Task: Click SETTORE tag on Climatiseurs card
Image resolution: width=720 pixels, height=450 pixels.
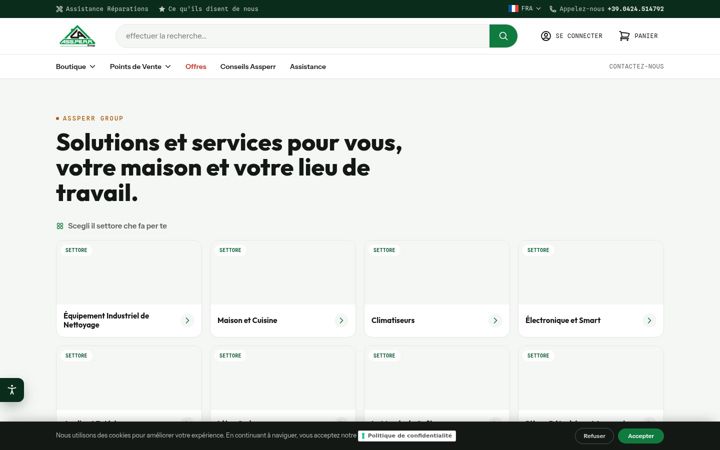Action: (384, 250)
